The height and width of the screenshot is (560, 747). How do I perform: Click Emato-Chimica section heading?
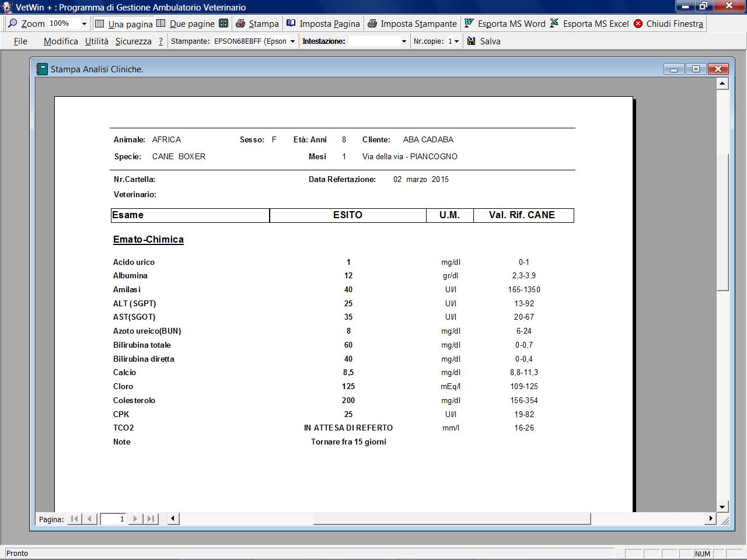point(148,239)
